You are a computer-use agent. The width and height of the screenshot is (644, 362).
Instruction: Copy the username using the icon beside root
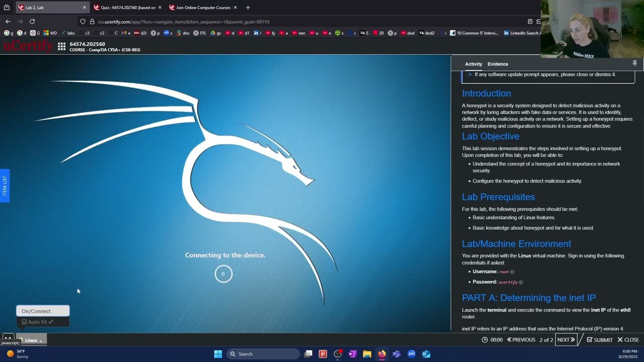pos(512,272)
